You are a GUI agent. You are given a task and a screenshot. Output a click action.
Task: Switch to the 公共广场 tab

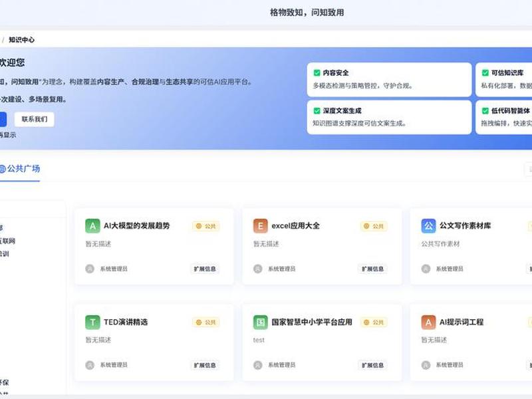coord(20,169)
